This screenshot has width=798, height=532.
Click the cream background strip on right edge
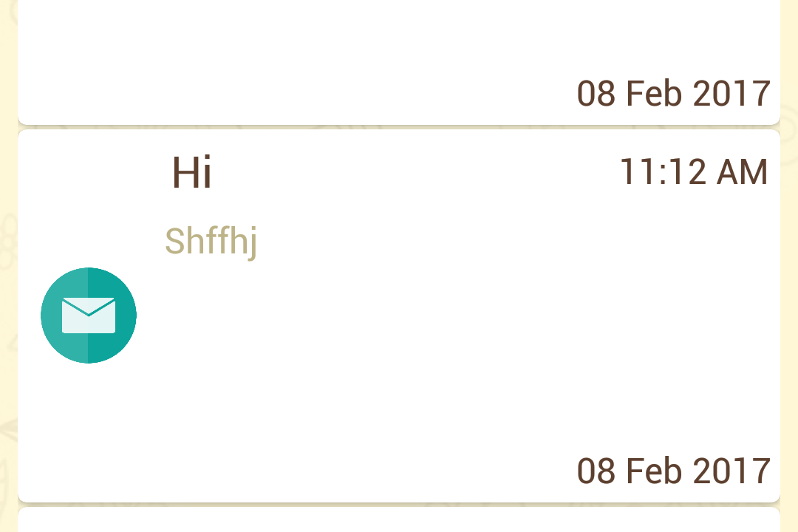tap(789, 296)
